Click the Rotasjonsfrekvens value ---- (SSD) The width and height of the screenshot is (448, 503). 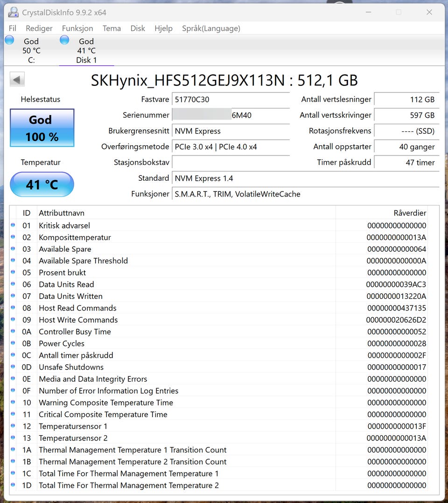pyautogui.click(x=406, y=131)
